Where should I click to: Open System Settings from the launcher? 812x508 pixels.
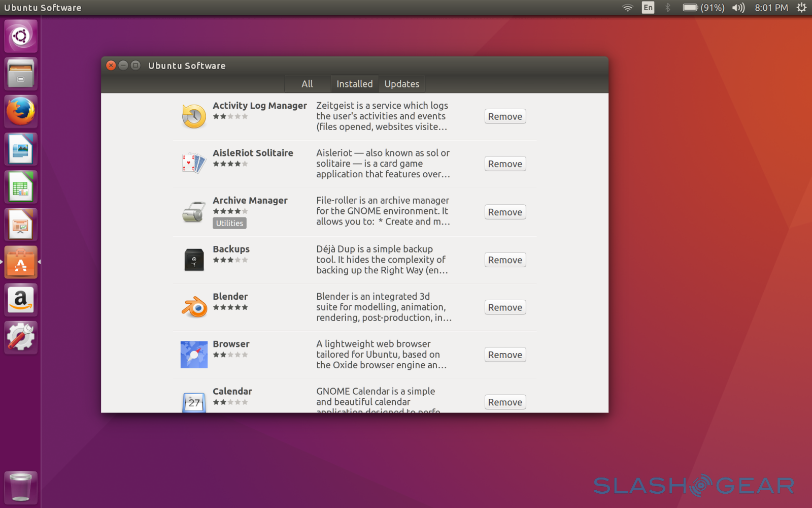[x=21, y=337]
